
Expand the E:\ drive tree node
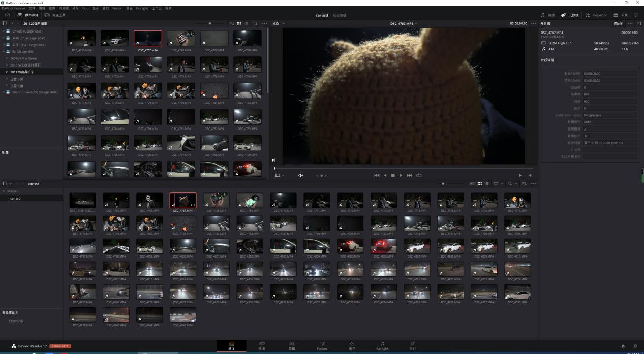click(4, 51)
